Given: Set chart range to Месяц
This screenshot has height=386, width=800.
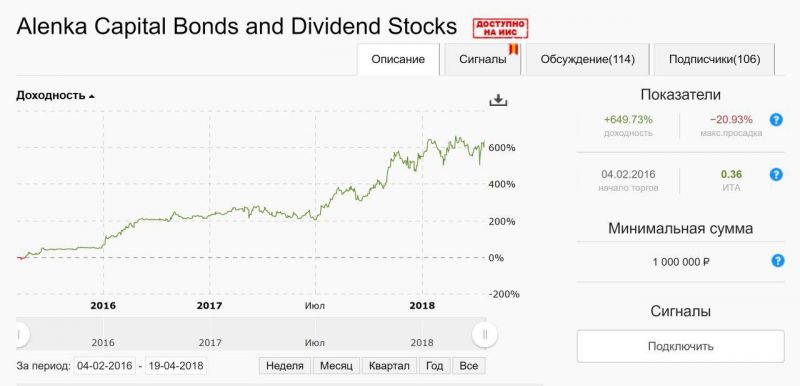Looking at the screenshot, I should click(x=336, y=366).
